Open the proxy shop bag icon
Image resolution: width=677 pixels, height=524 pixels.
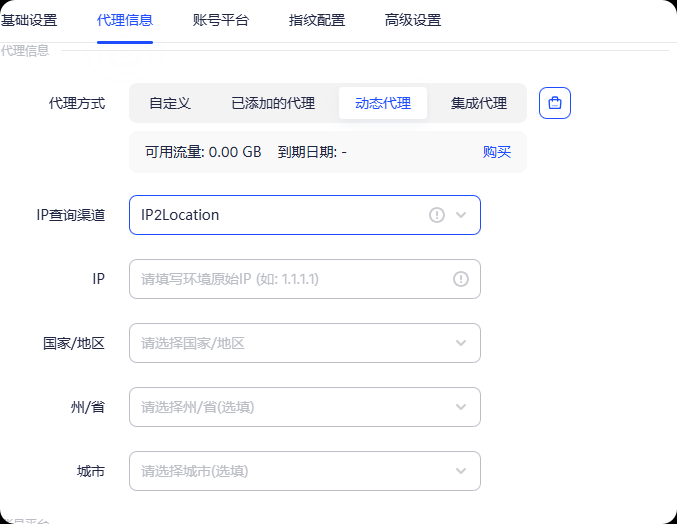pyautogui.click(x=555, y=103)
